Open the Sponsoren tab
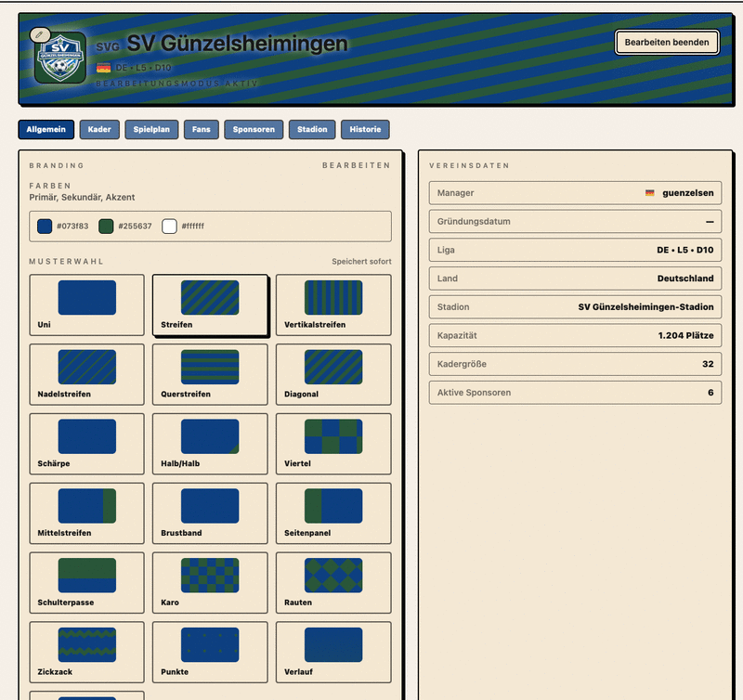This screenshot has height=700, width=743. pos(254,130)
